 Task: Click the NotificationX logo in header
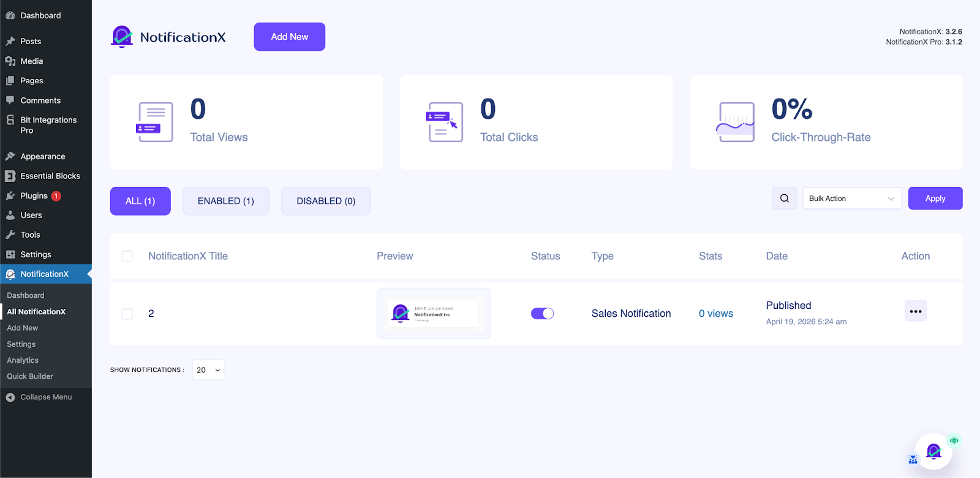click(168, 37)
